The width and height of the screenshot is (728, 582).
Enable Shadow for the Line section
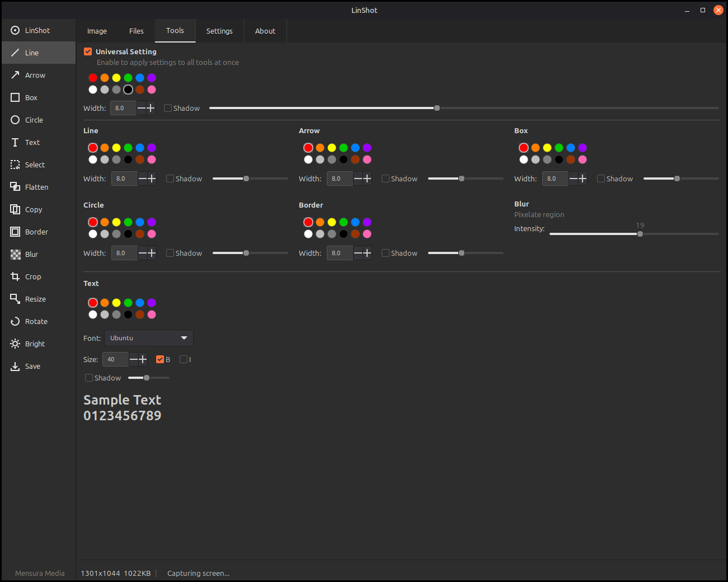(170, 179)
